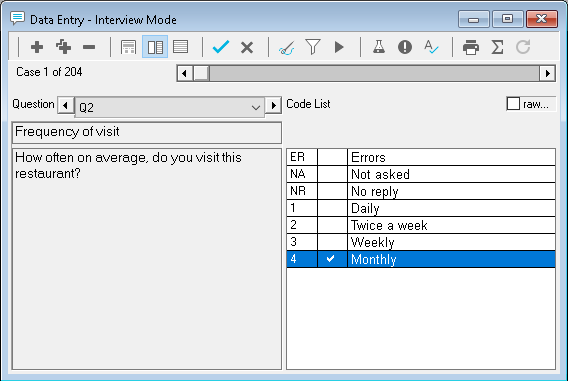The width and height of the screenshot is (568, 381).
Task: Open the flask test icon
Action: point(379,47)
